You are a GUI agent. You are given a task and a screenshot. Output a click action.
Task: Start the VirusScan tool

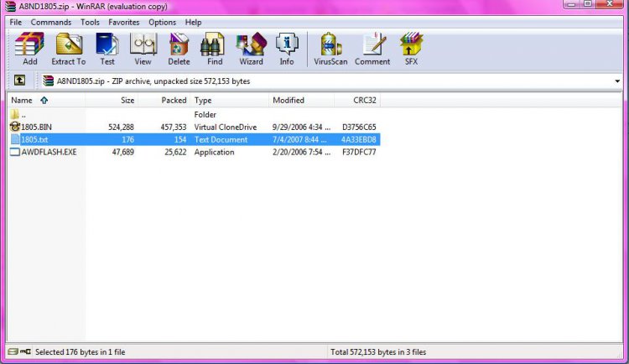(330, 49)
